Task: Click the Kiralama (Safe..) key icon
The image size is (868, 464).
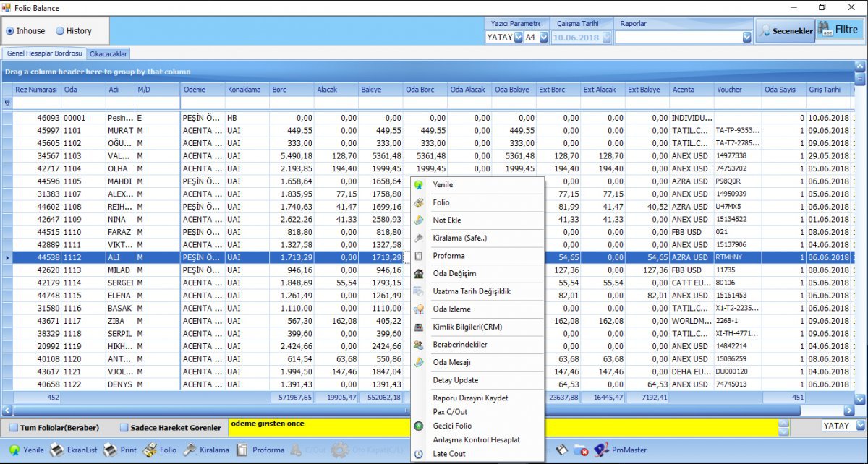Action: [418, 238]
